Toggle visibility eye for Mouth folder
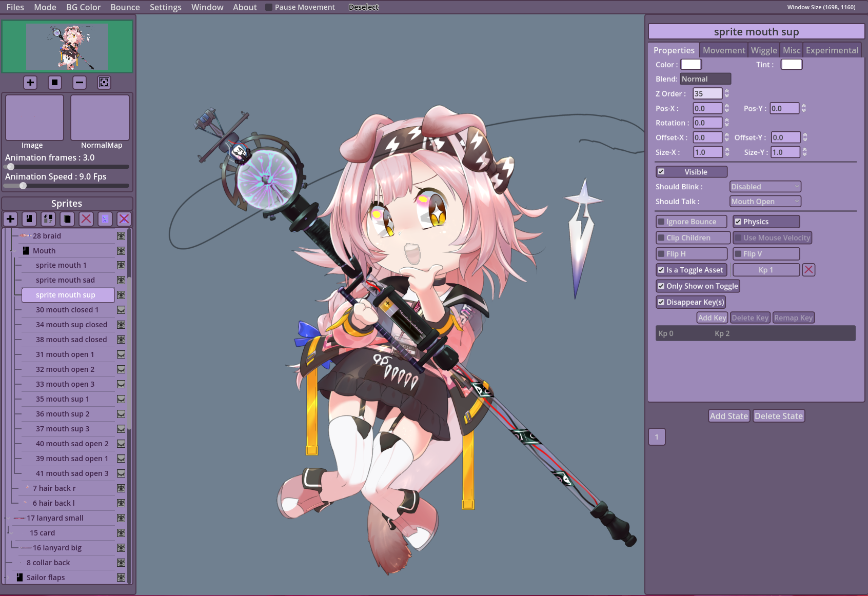 click(x=121, y=251)
